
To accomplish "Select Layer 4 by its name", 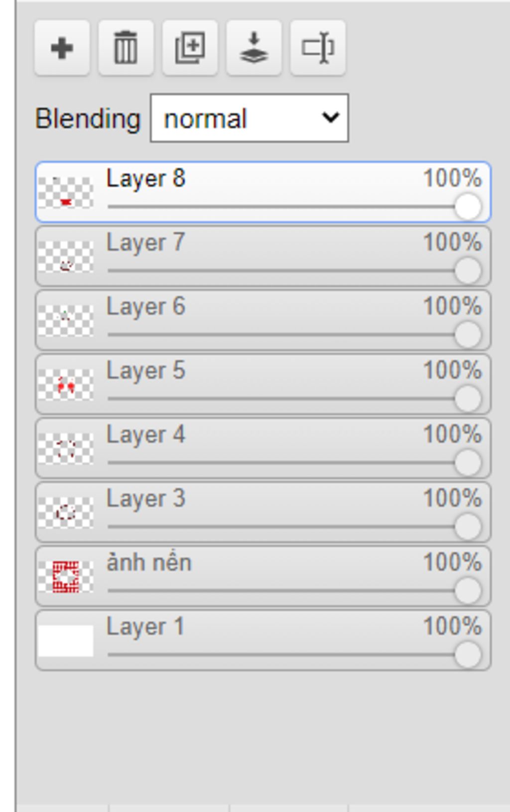I will click(145, 434).
